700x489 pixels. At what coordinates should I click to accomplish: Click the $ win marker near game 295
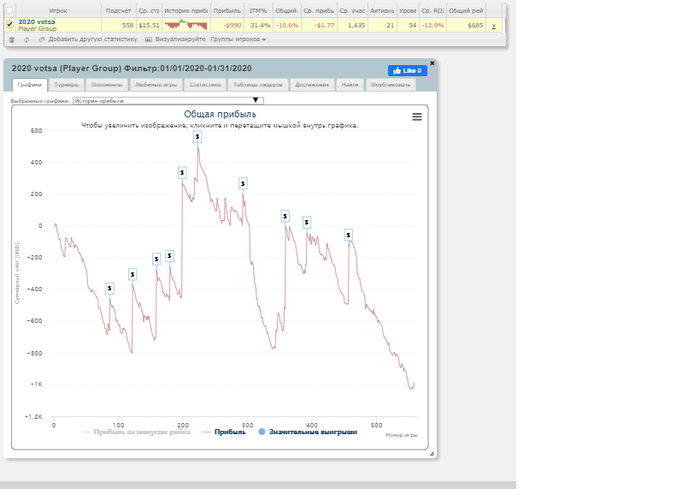tap(243, 184)
